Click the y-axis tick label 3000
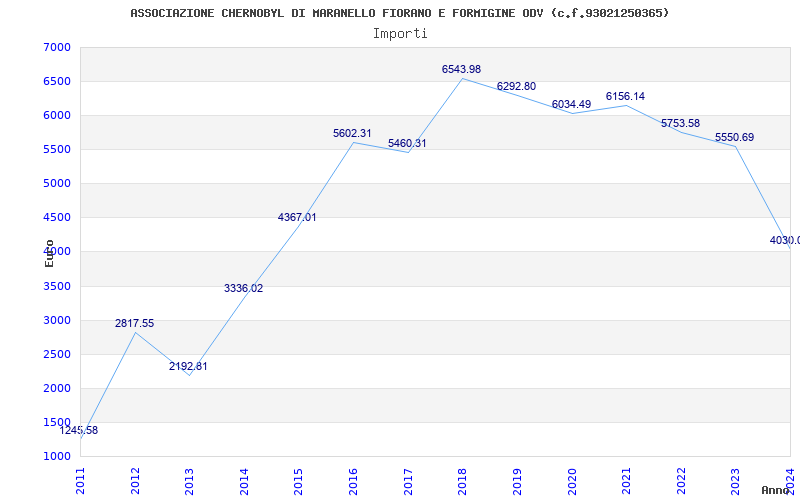This screenshot has width=800, height=500. coord(57,320)
